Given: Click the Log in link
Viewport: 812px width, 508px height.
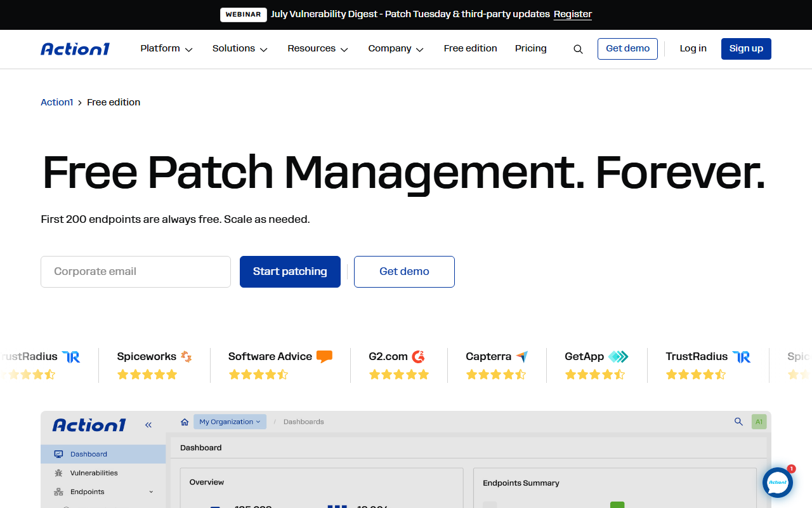Looking at the screenshot, I should pyautogui.click(x=693, y=48).
